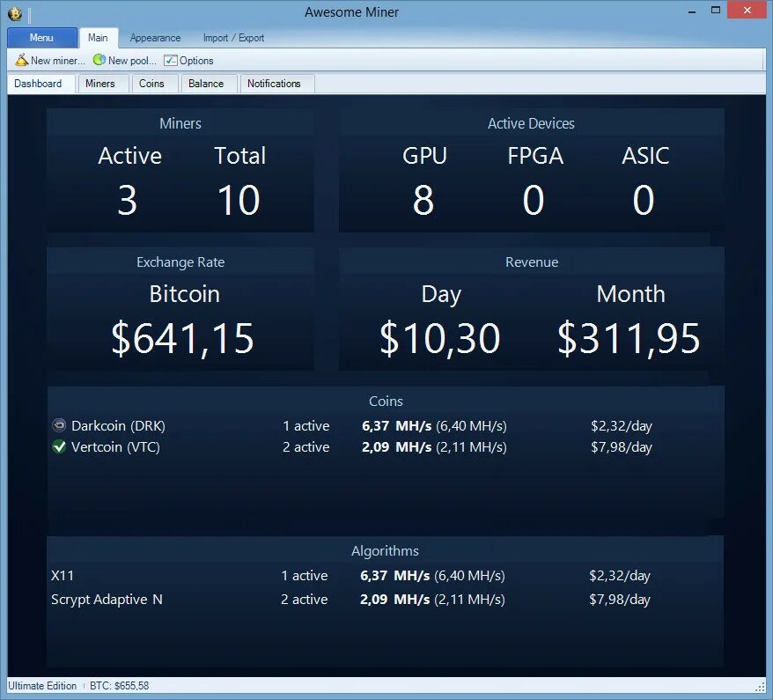Image resolution: width=773 pixels, height=700 pixels.
Task: Click the Options checkbox icon on toolbar
Action: click(170, 61)
